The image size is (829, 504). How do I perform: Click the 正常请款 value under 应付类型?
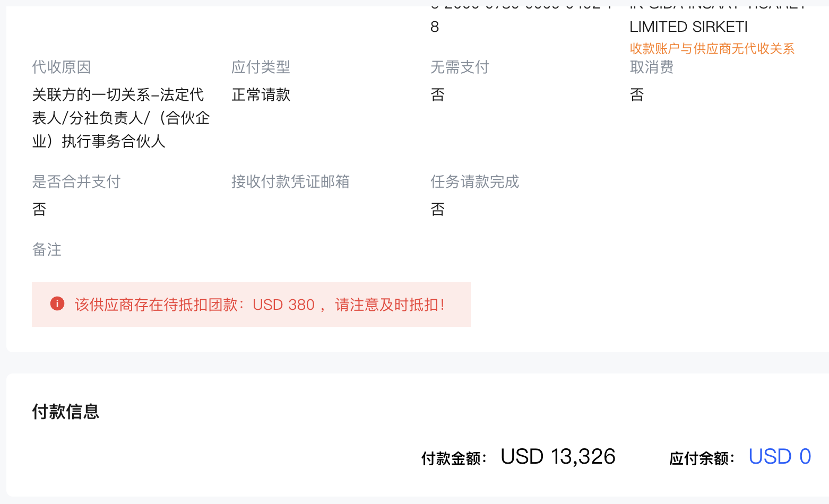coord(261,95)
